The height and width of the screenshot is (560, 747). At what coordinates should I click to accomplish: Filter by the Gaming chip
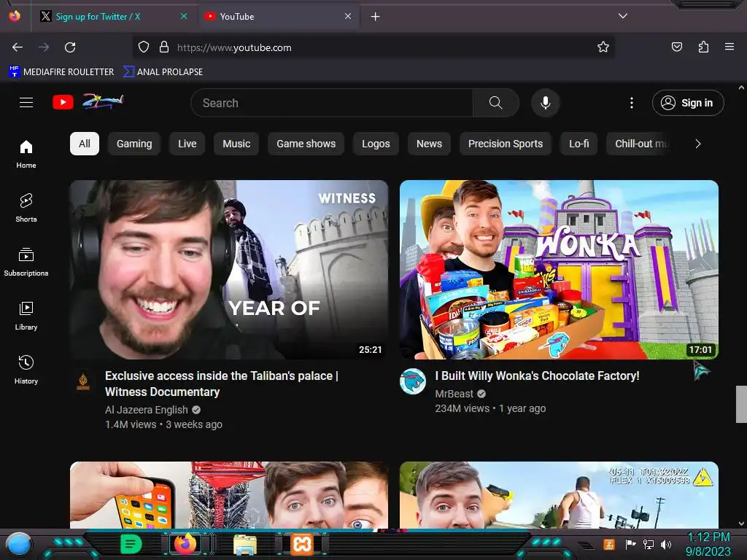[134, 144]
